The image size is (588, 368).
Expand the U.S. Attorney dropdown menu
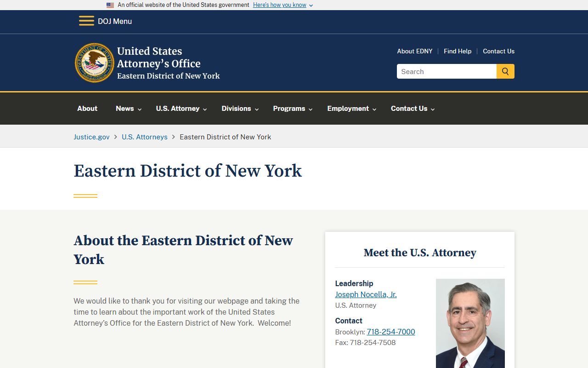tap(181, 109)
